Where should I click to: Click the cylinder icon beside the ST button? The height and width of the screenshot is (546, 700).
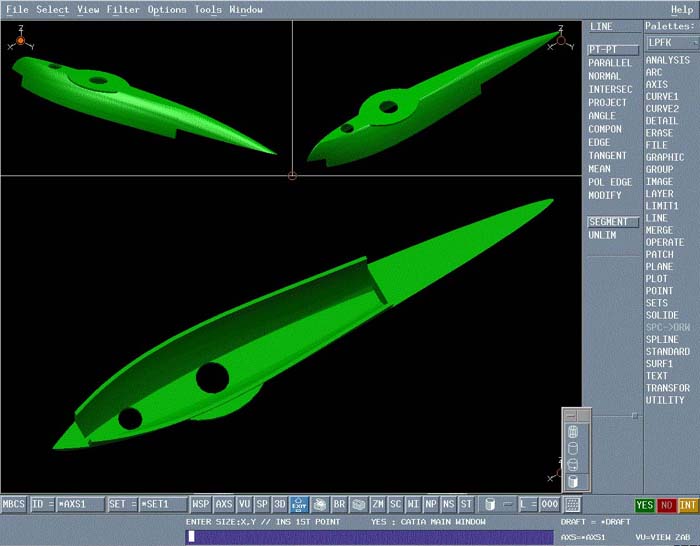coord(489,505)
